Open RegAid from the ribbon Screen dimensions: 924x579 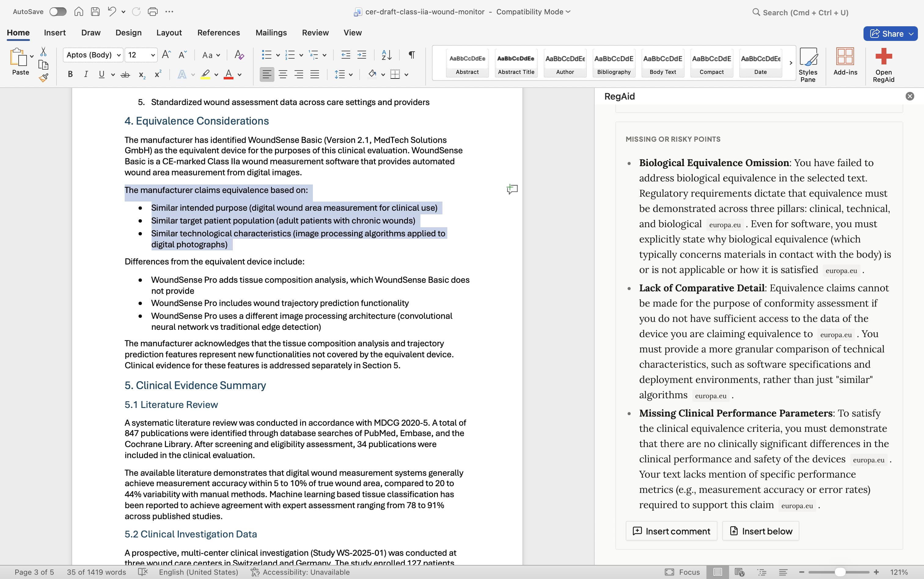tap(883, 64)
